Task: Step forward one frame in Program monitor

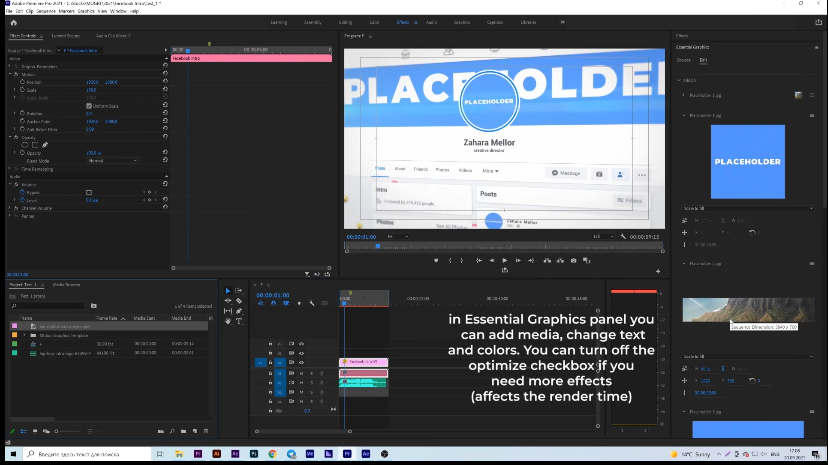Action: pyautogui.click(x=518, y=260)
